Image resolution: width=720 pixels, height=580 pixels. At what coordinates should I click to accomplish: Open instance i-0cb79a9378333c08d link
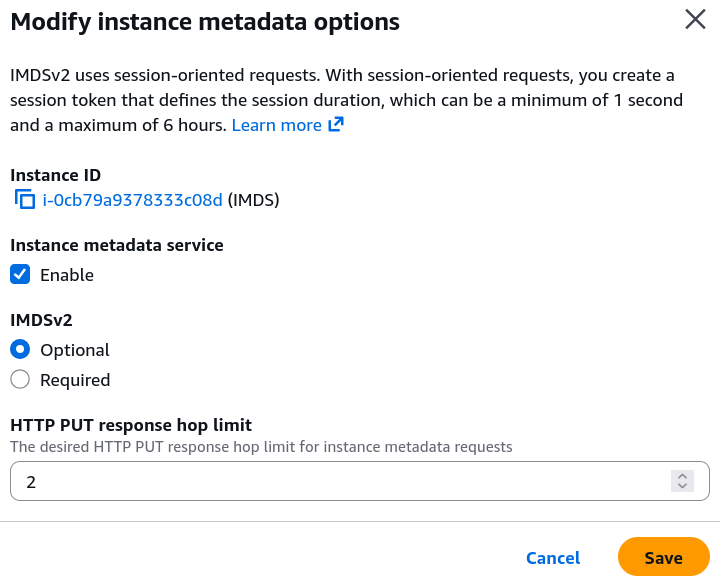(132, 200)
